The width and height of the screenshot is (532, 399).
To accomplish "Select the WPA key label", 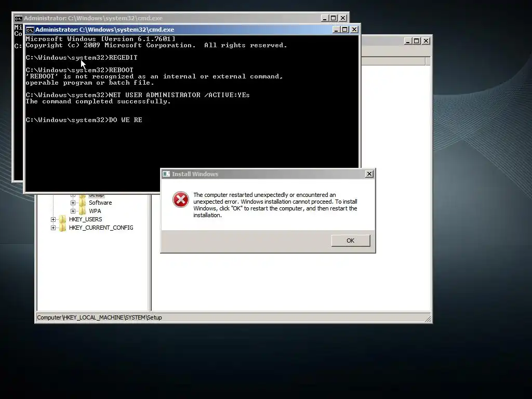I will tap(95, 211).
